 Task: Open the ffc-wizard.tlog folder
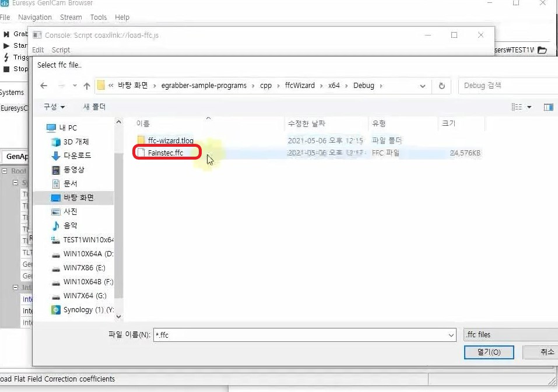170,140
